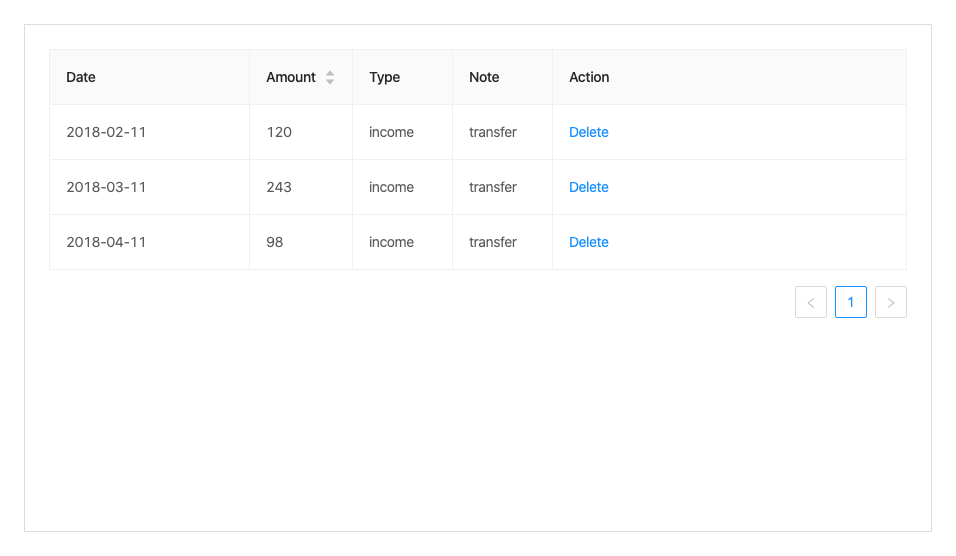This screenshot has height=556, width=956.
Task: Click the Date column header
Action: click(x=81, y=77)
